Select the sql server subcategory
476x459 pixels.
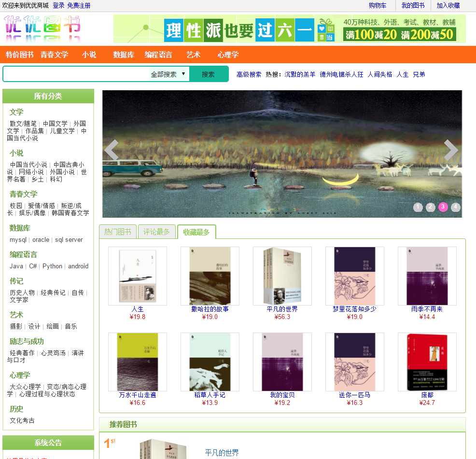click(69, 240)
